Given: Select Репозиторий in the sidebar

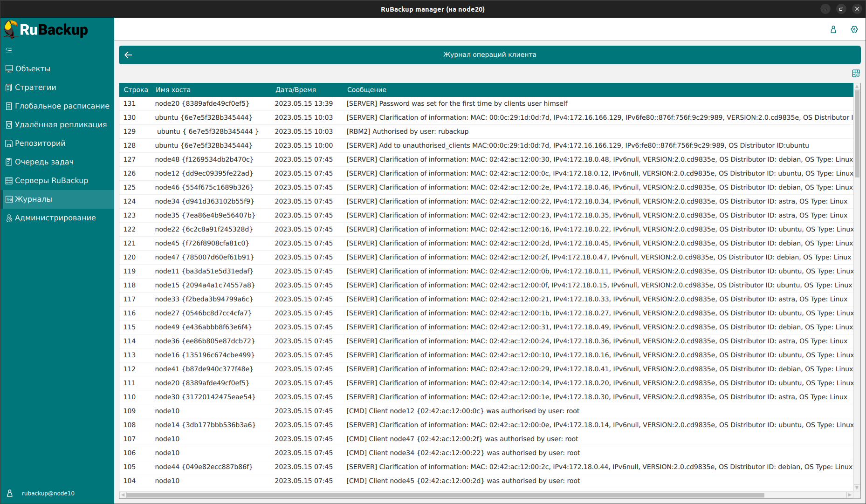Looking at the screenshot, I should point(40,143).
